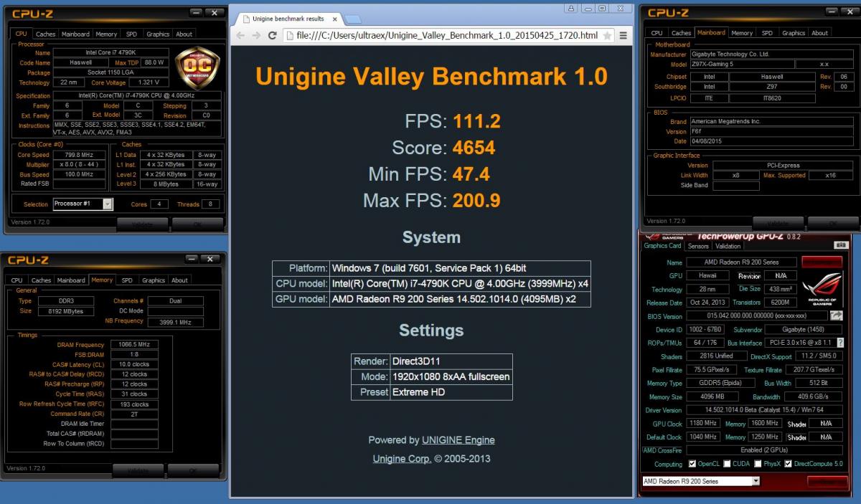Open About tab in bottom-left CPU-Z window
This screenshot has height=504, width=861.
pos(180,280)
